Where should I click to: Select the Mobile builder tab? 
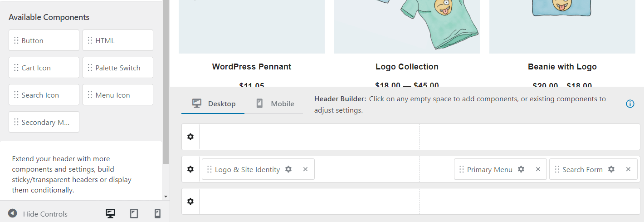(x=275, y=104)
